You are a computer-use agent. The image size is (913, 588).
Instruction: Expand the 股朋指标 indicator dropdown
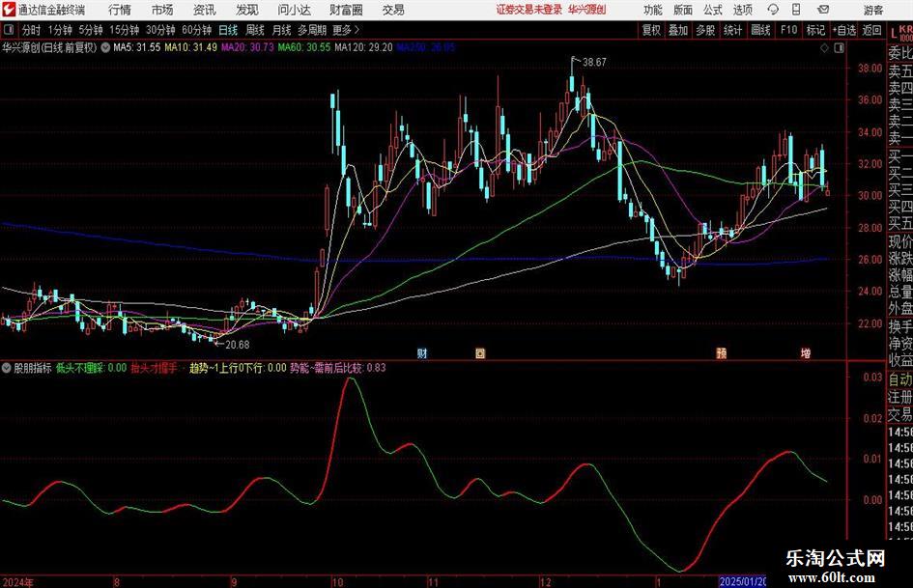tap(7, 368)
